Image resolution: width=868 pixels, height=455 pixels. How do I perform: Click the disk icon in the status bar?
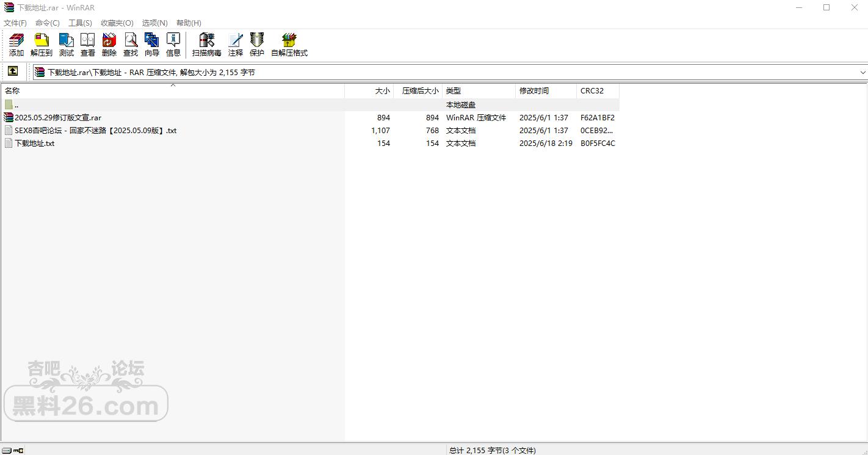6,451
